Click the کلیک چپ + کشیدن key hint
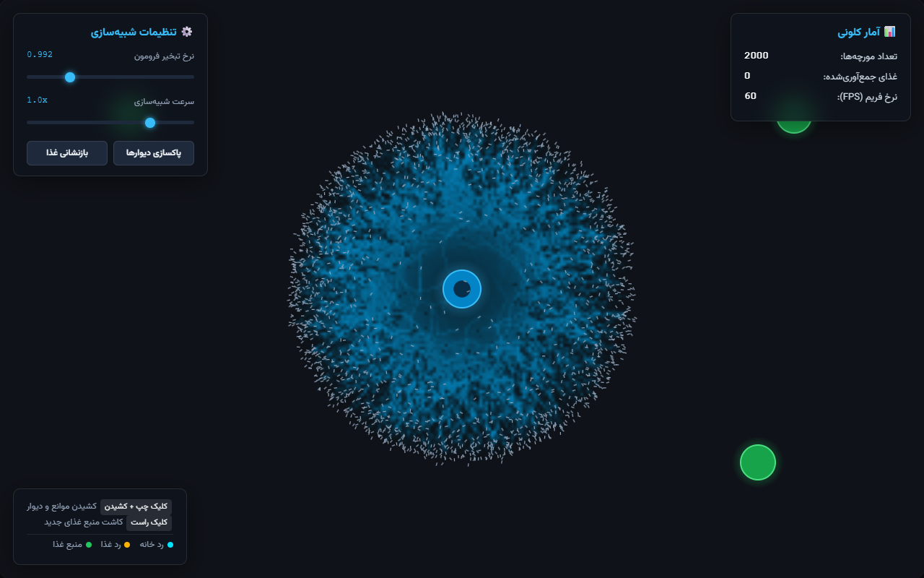Image resolution: width=924 pixels, height=578 pixels. coord(136,506)
